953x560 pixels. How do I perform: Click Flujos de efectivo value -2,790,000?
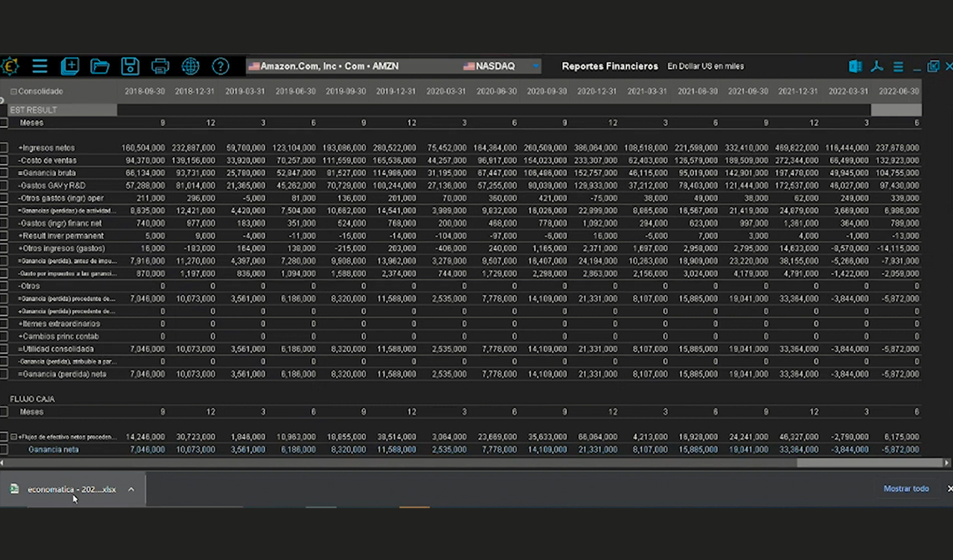click(x=849, y=436)
